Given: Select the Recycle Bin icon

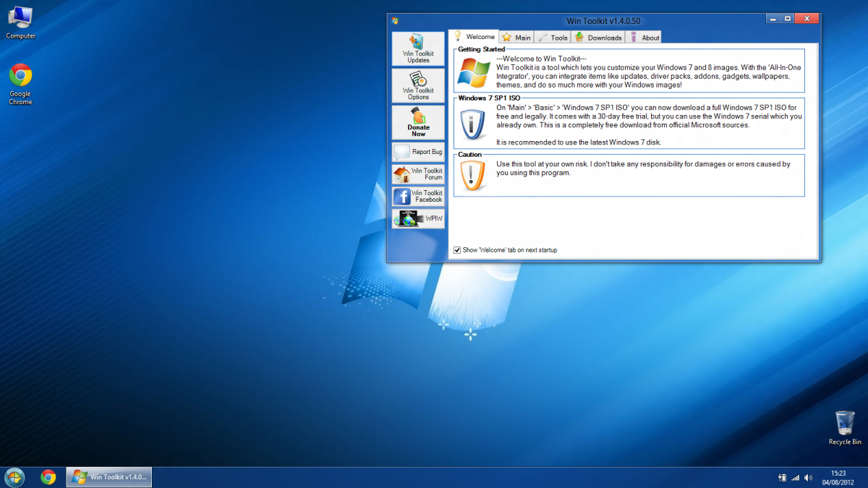Looking at the screenshot, I should (845, 427).
